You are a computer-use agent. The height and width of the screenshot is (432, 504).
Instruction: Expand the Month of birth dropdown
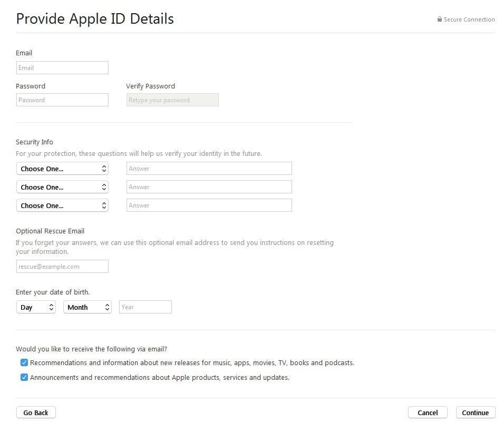[88, 307]
